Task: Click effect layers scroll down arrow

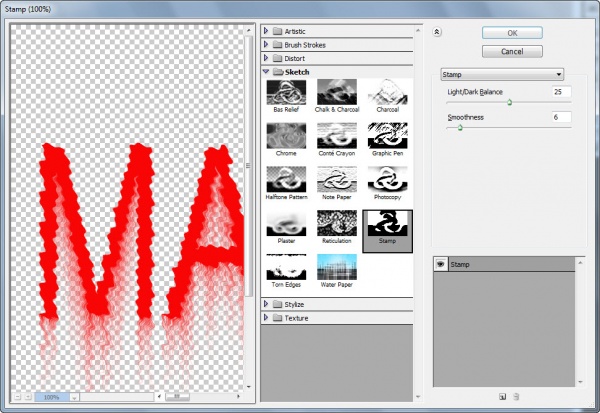Action: click(x=580, y=382)
